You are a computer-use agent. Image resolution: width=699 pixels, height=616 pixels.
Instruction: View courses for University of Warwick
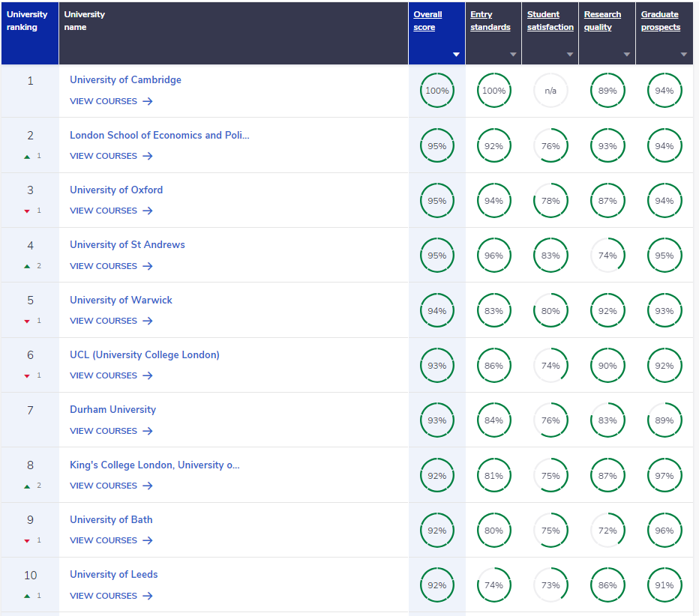pos(103,321)
